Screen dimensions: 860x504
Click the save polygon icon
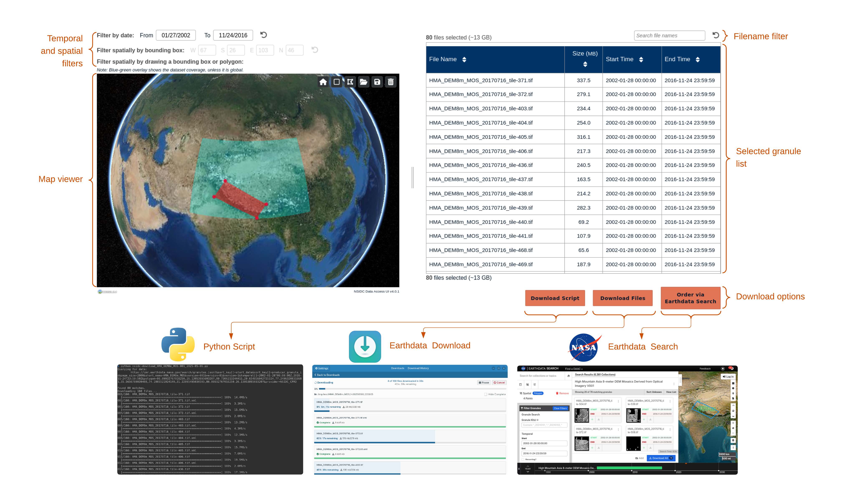tap(377, 82)
